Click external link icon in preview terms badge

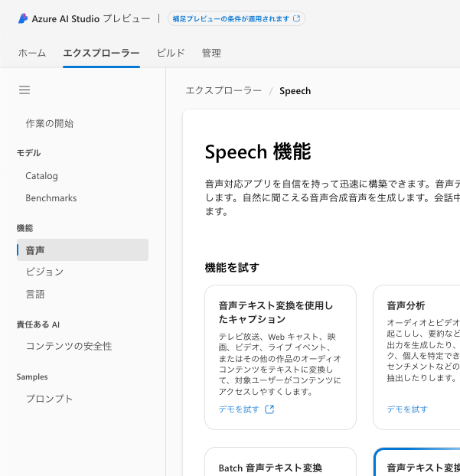coord(297,18)
